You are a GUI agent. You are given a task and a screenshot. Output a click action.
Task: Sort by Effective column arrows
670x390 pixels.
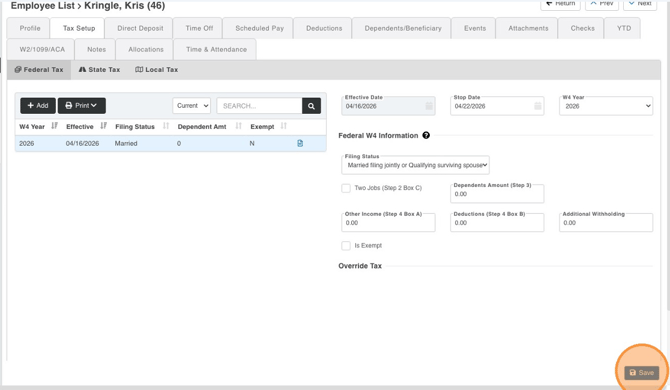pyautogui.click(x=103, y=126)
